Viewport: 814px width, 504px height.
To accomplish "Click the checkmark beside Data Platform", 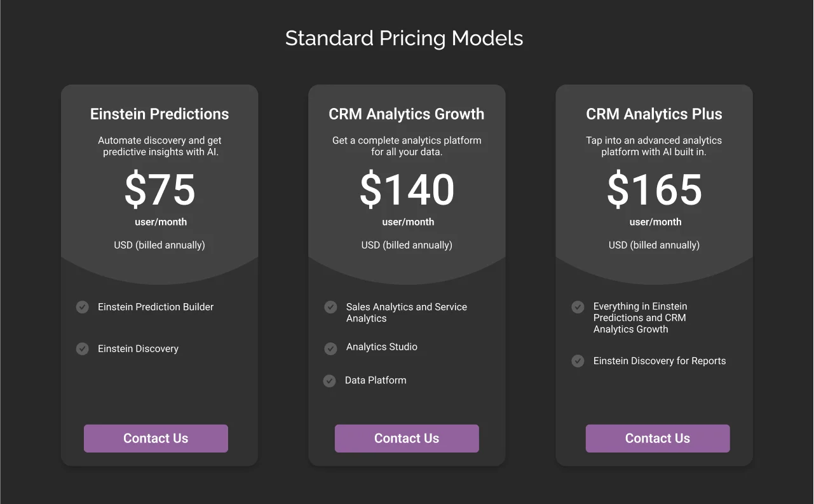I will [x=330, y=381].
